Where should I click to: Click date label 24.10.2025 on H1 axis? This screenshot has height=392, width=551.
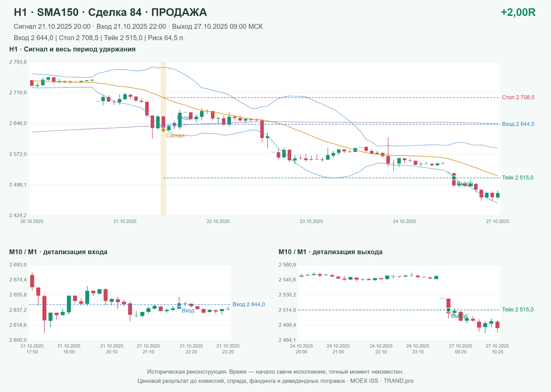click(x=404, y=221)
